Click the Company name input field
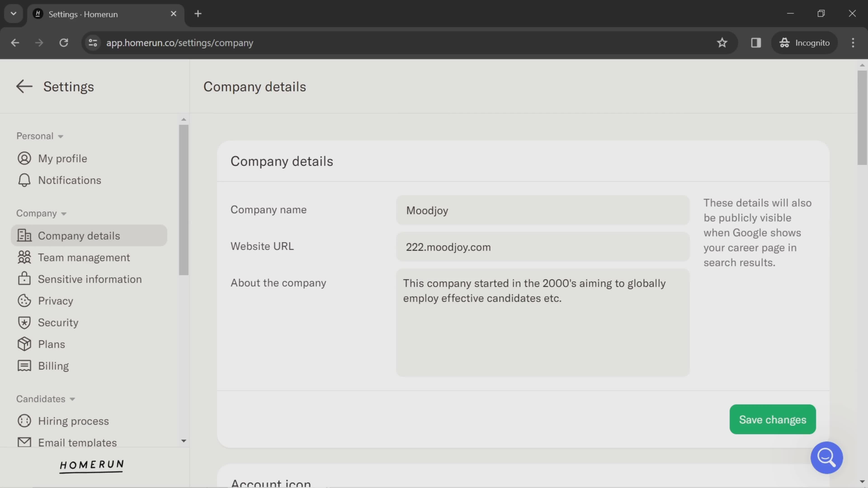Viewport: 868px width, 488px height. coord(541,210)
